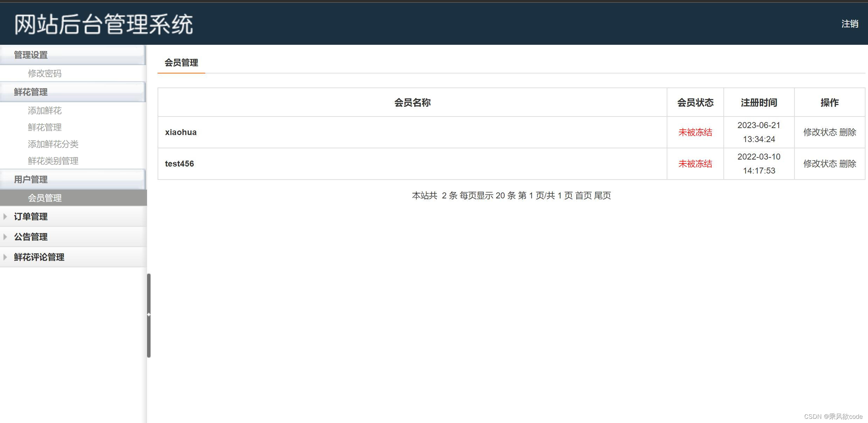Screen dimensions: 868x423
Task: Collapse the 鲜花管理 section header
Action: 31,92
